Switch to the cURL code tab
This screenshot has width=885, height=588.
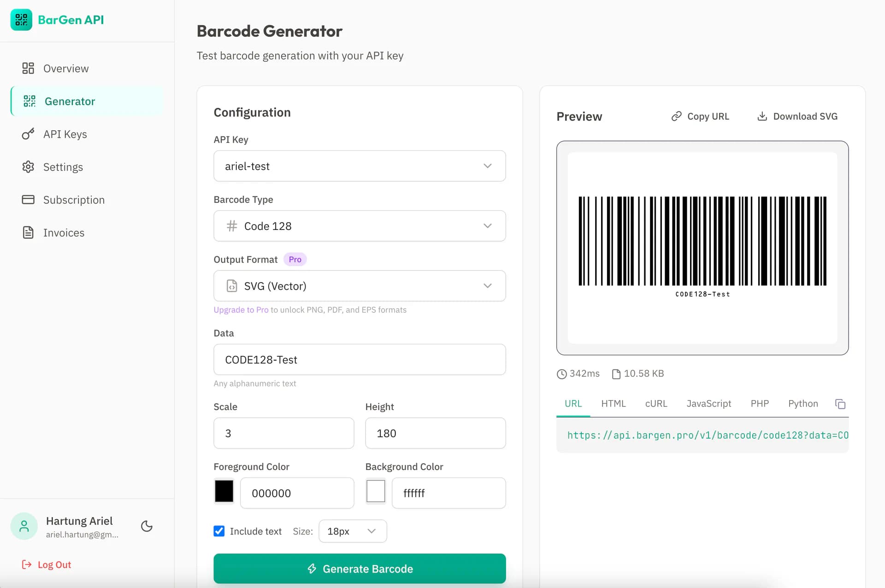pos(656,404)
